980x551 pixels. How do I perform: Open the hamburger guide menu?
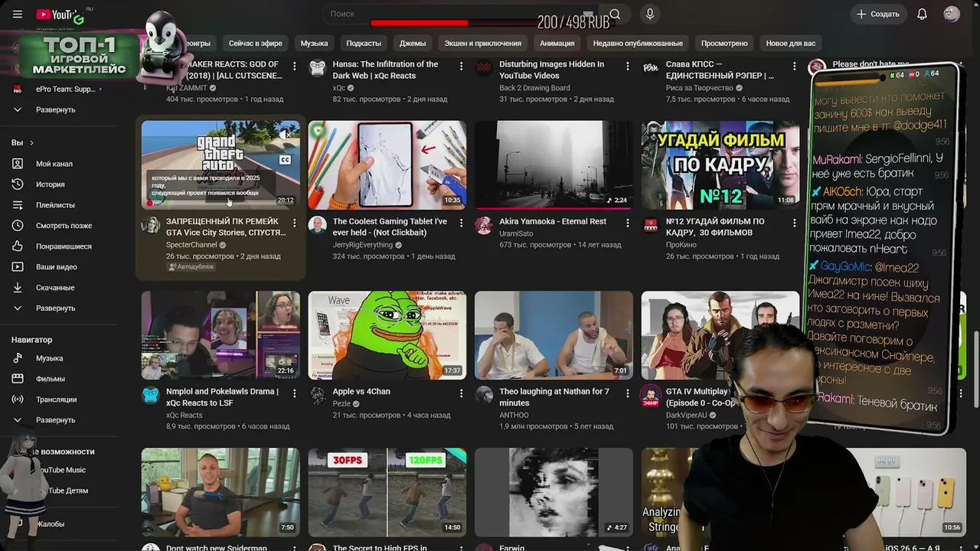click(x=18, y=15)
